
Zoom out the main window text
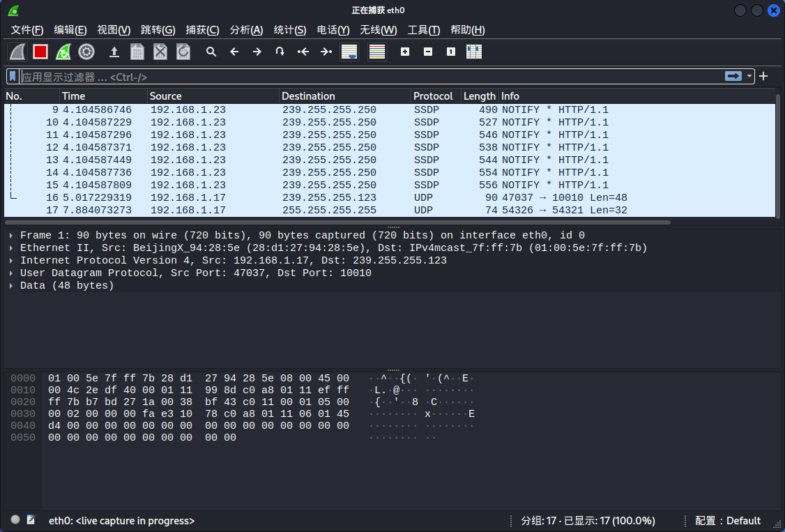coord(428,52)
